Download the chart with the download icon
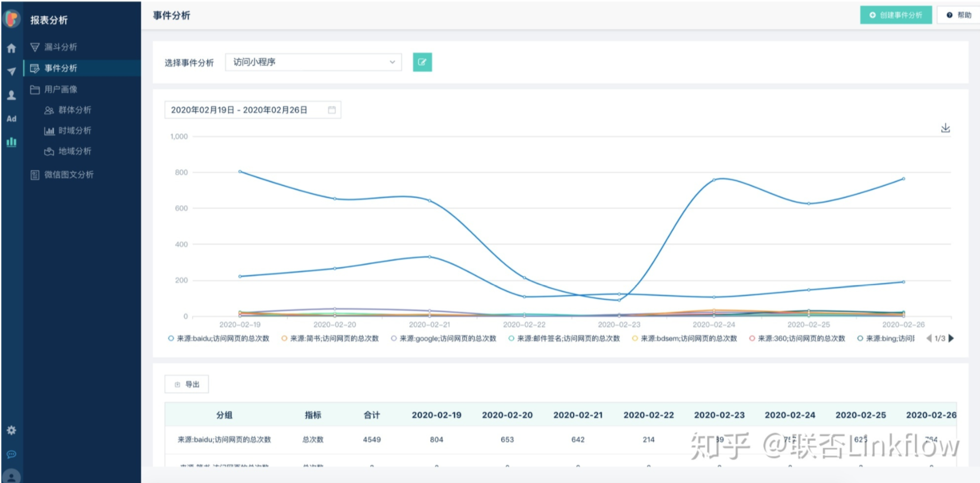 point(945,128)
